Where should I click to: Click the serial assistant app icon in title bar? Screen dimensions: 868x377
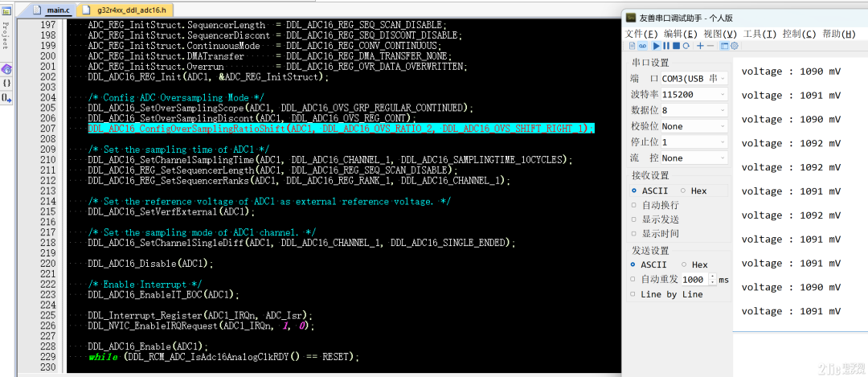(631, 18)
